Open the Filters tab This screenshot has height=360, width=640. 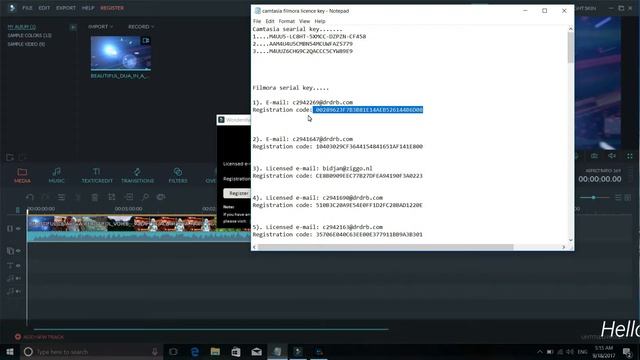[x=178, y=176]
